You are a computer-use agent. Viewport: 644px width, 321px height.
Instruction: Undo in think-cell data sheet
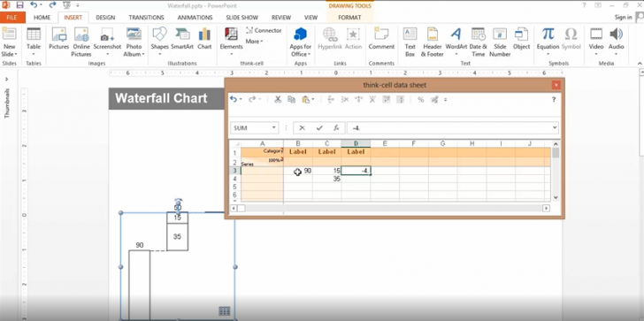(x=234, y=99)
